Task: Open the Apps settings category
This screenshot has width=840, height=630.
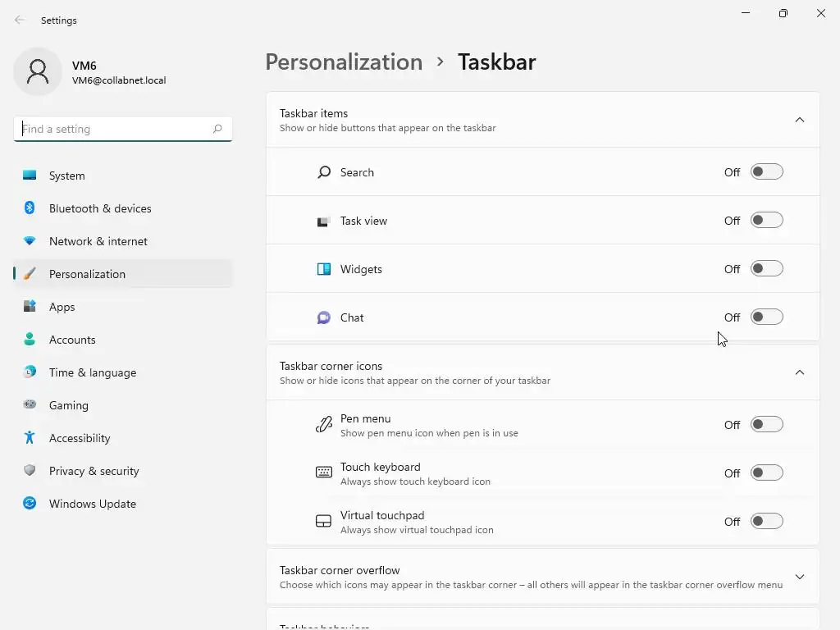Action: 62,307
